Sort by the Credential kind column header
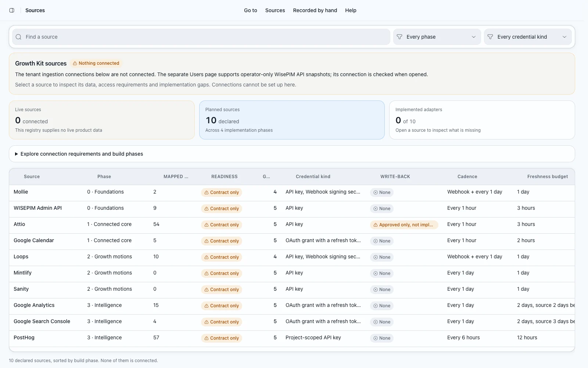Screen dimensions: 588x368 point(313,177)
